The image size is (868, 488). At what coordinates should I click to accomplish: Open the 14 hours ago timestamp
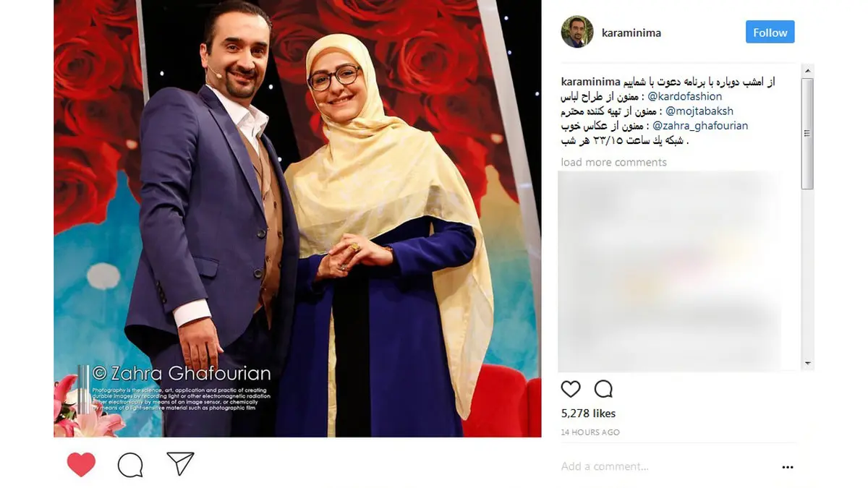tap(590, 432)
